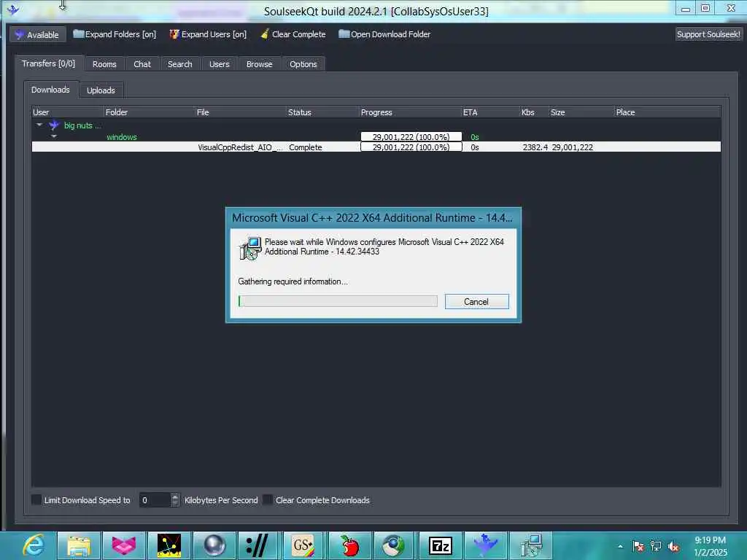This screenshot has width=747, height=560.
Task: Open the Users tab
Action: pos(219,64)
